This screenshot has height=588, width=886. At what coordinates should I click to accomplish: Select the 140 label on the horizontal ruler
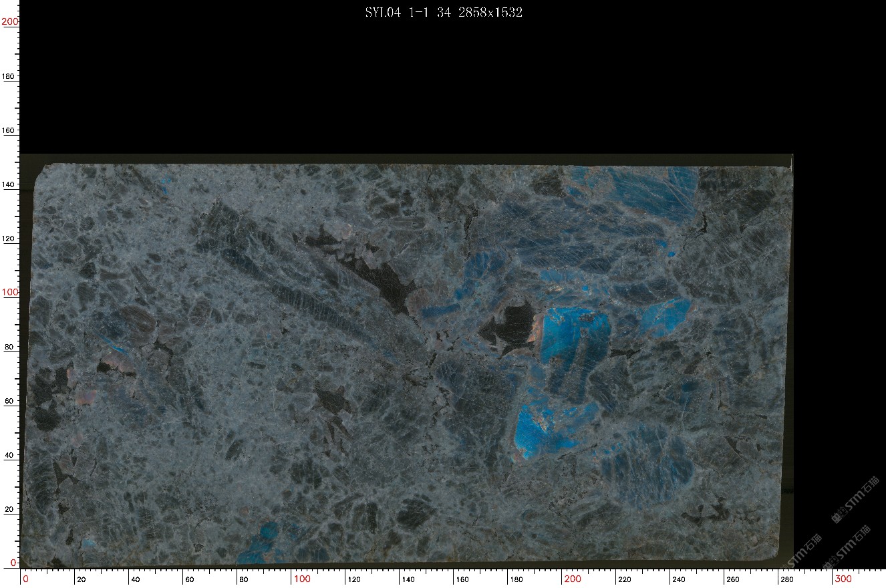tap(408, 579)
